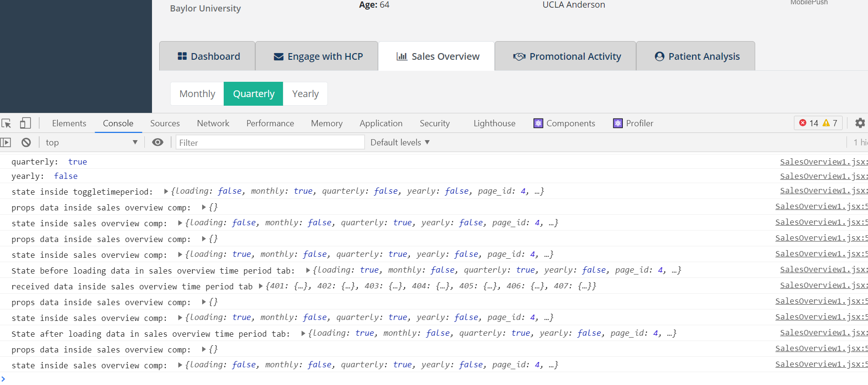Image resolution: width=868 pixels, height=385 pixels.
Task: Select the Quarterly time period toggle
Action: [x=253, y=94]
